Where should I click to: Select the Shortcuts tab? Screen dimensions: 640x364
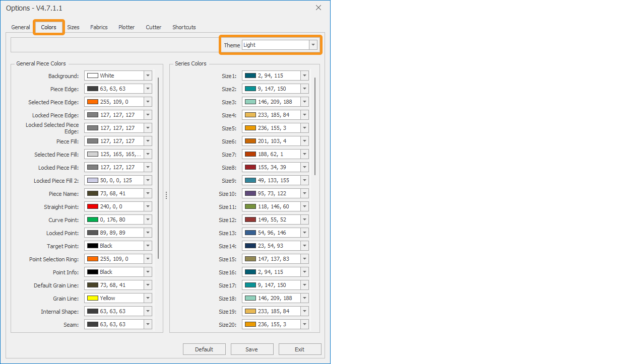click(184, 27)
